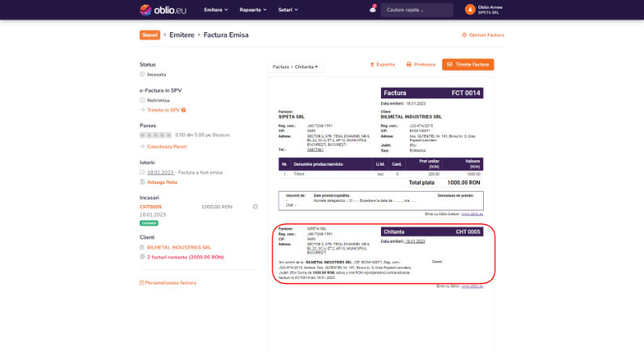Click the Colecteaza Pareri arrow icon
Viewport: 644px width, 352px height.
coord(142,147)
